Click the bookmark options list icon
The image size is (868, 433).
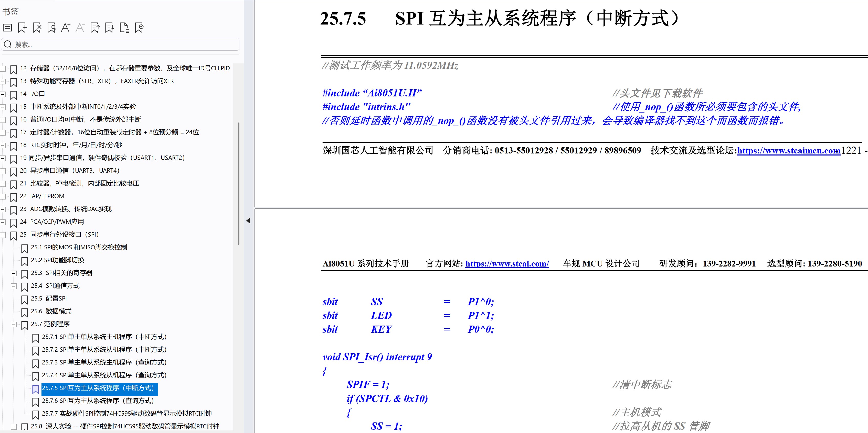tap(7, 28)
